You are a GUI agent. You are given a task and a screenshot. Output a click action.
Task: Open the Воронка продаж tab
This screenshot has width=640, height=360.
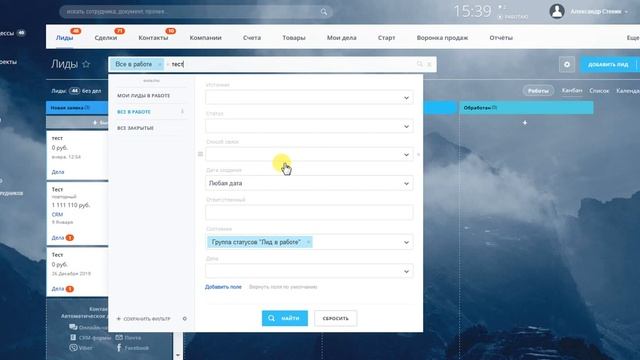[x=442, y=38]
